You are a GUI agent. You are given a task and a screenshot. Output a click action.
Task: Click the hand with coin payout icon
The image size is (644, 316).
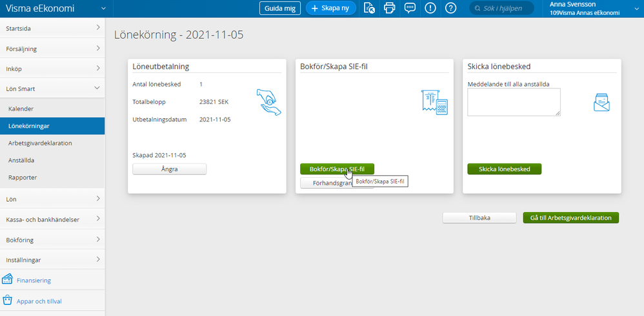pyautogui.click(x=269, y=101)
